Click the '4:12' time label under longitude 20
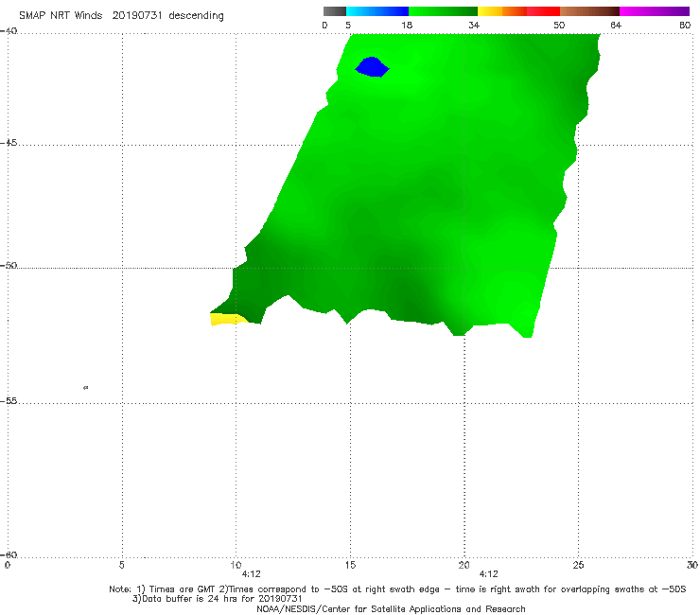700x615 pixels. point(488,574)
